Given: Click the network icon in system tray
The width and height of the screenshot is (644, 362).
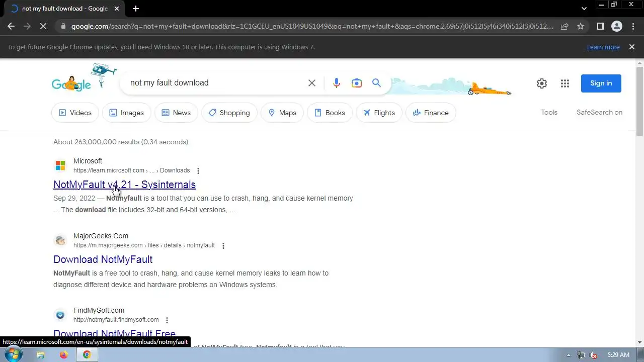Looking at the screenshot, I should coord(581,355).
